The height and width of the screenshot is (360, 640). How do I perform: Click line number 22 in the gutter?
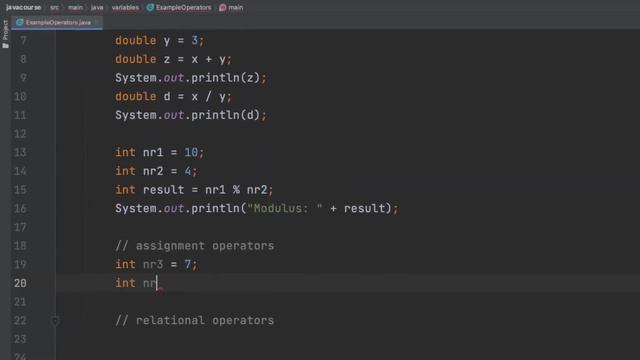pos(20,321)
